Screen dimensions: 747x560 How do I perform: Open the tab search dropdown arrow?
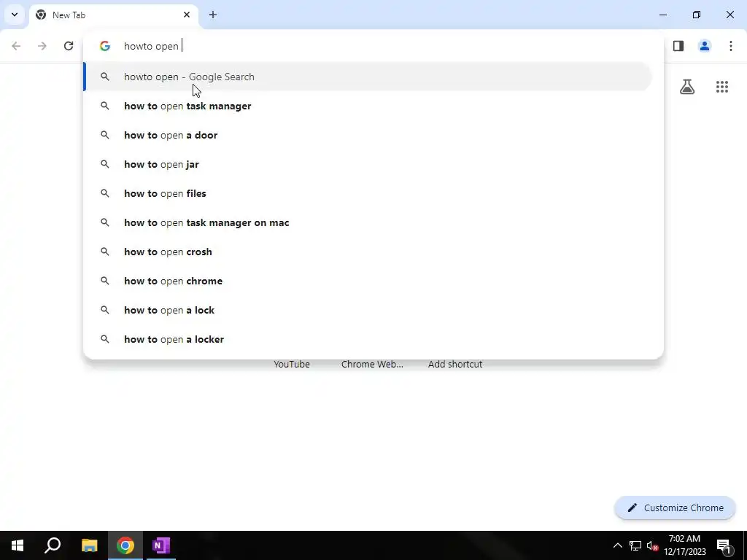tap(15, 15)
